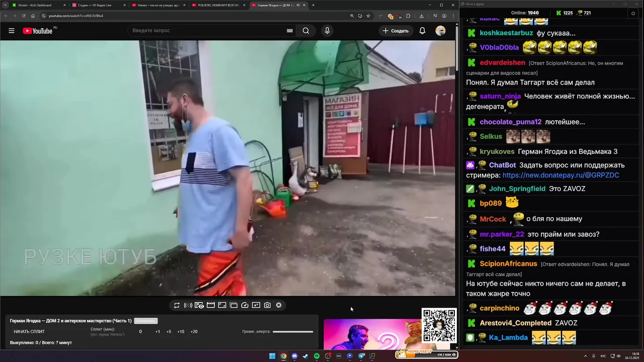Click the clapperboard icon in player toolbar
Viewport: 644px width, 362px height.
(211, 305)
